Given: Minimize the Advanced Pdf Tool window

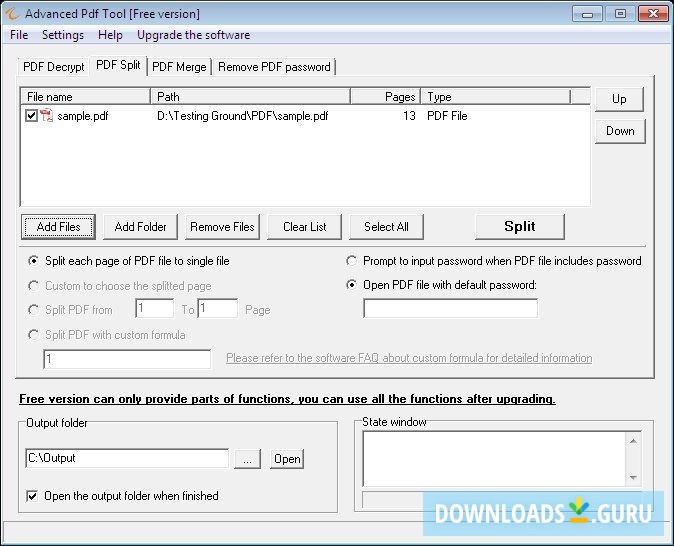Looking at the screenshot, I should click(x=587, y=14).
